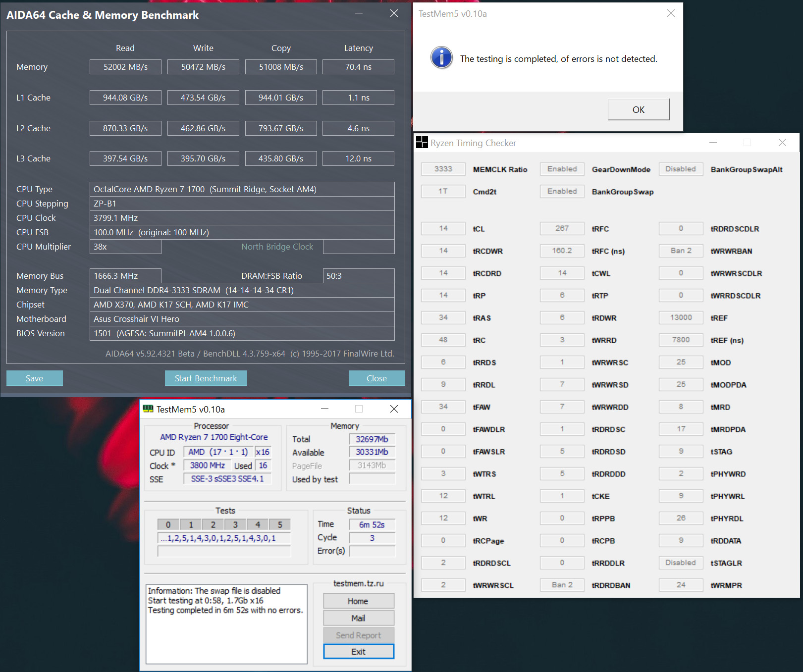Close the Ryzen Timing Checker window
803x672 pixels.
(x=782, y=143)
